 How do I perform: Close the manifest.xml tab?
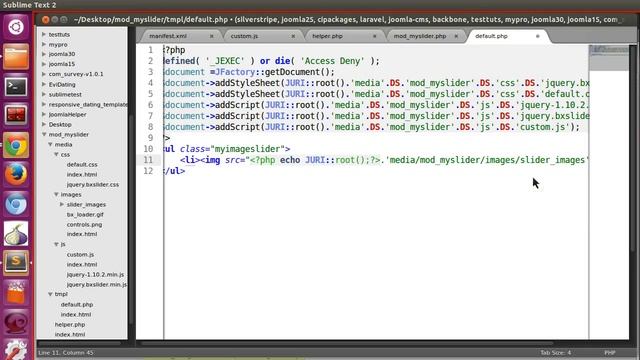click(x=211, y=36)
